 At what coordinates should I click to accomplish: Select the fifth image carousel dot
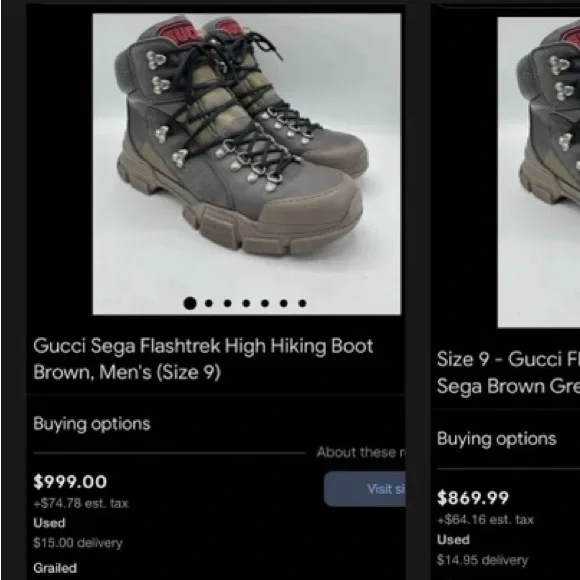click(265, 303)
